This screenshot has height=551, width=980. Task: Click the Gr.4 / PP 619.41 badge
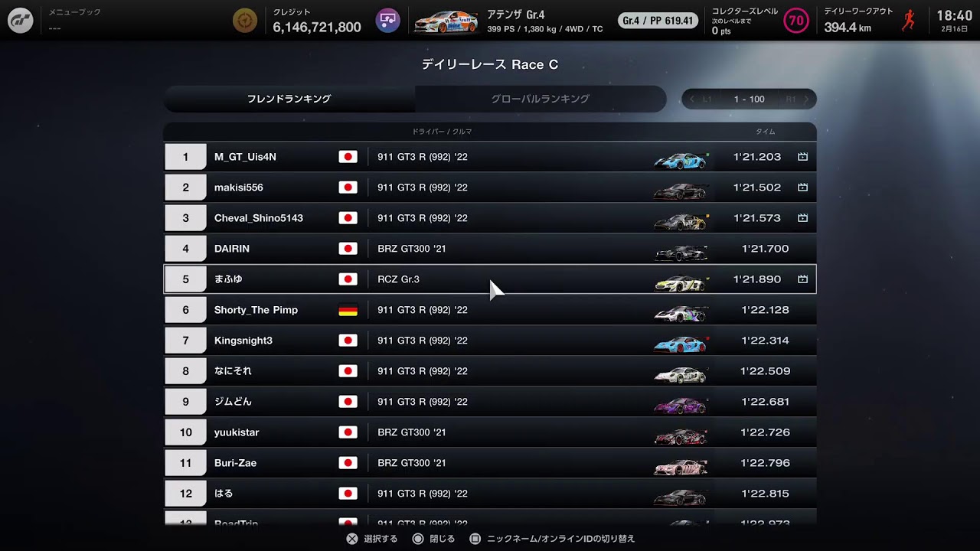(x=658, y=21)
